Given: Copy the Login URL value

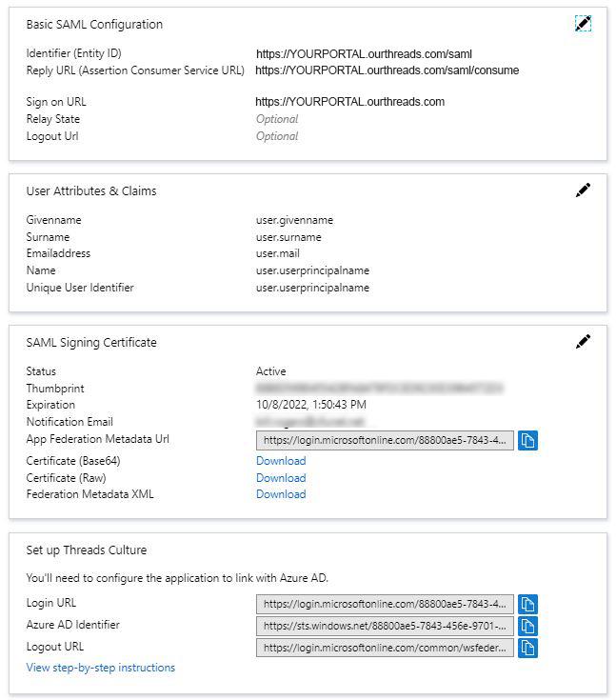Looking at the screenshot, I should click(x=527, y=604).
